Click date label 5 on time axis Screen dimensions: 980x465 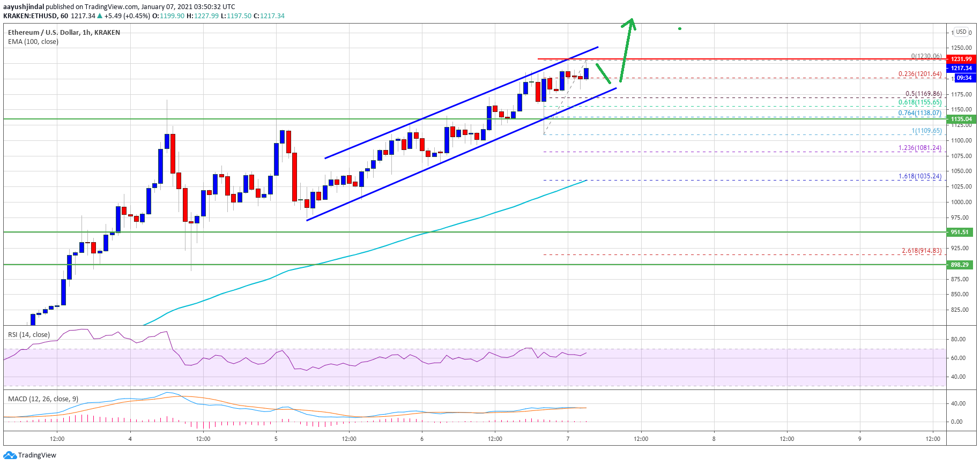point(276,439)
